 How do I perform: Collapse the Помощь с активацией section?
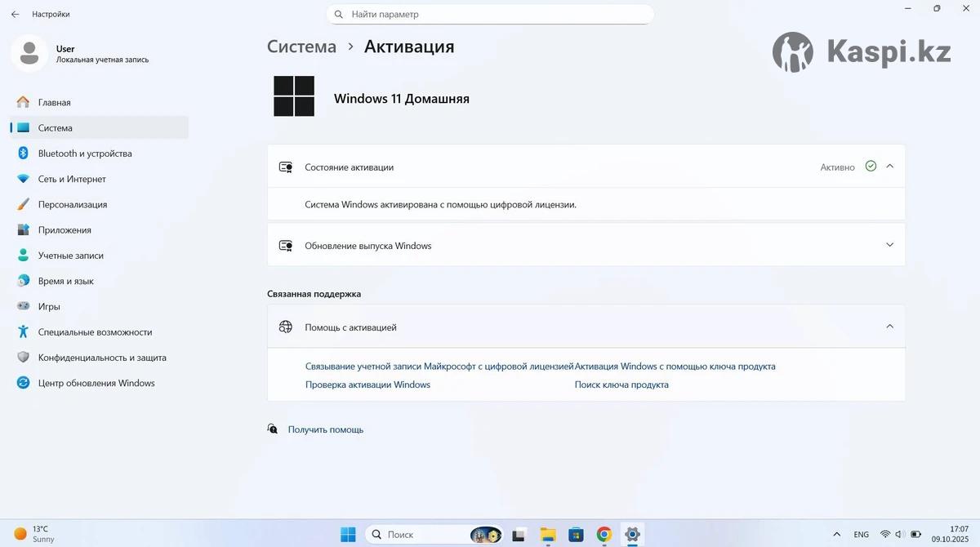click(x=889, y=327)
